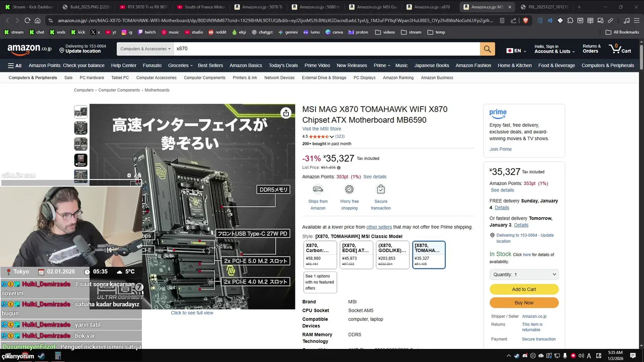The width and height of the screenshot is (644, 362).
Task: Open Today's Deals nav item
Action: [x=283, y=65]
